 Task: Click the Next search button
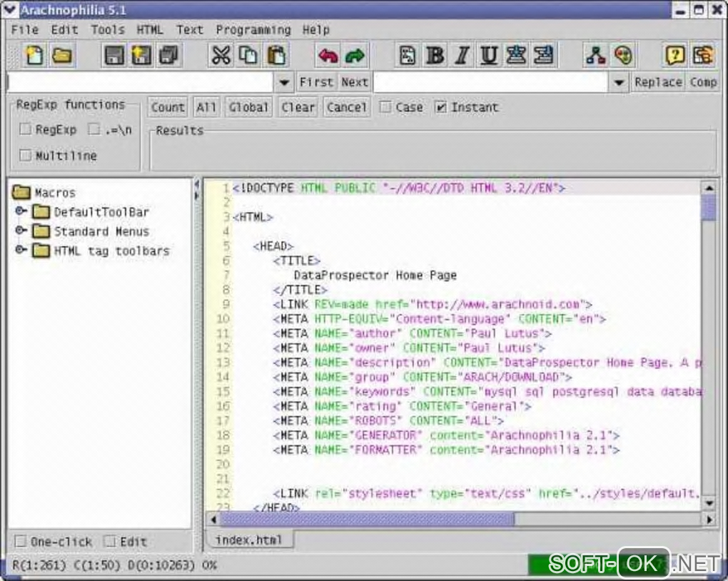tap(355, 82)
